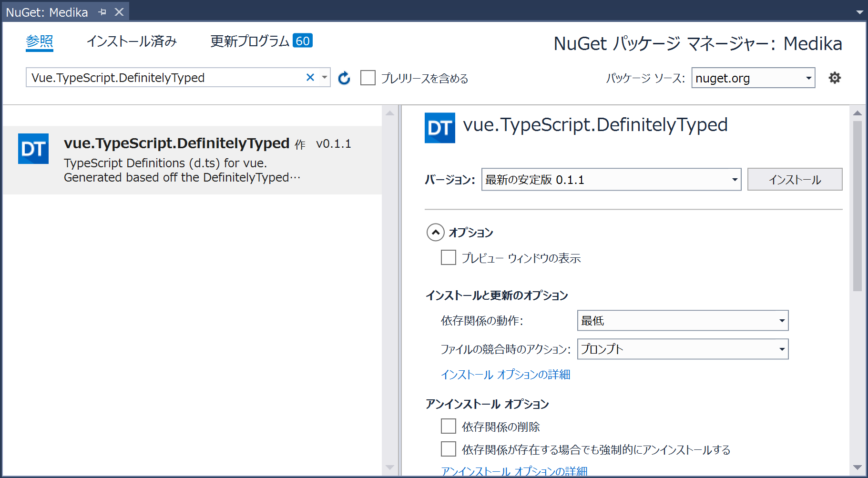Image resolution: width=868 pixels, height=478 pixels.
Task: Open the document window list arrow
Action: [x=860, y=12]
